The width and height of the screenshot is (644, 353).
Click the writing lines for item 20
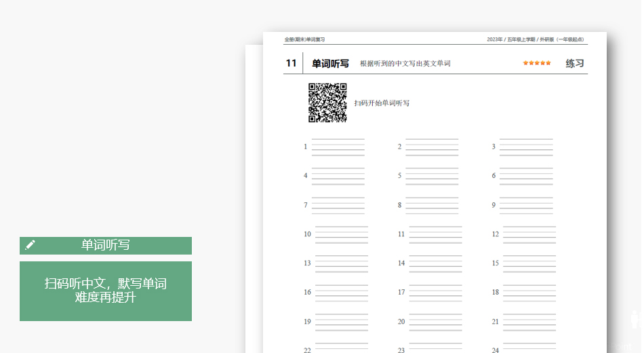[435, 322]
